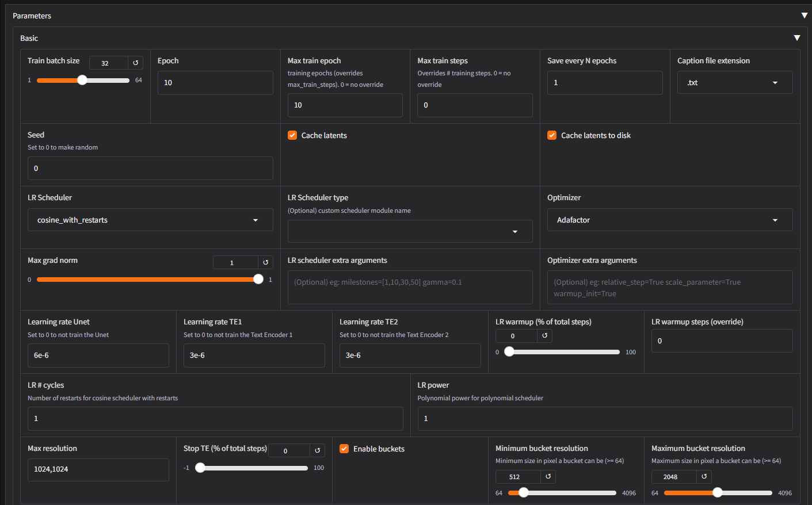Click the Max train epoch field
The height and width of the screenshot is (505, 812).
click(345, 105)
